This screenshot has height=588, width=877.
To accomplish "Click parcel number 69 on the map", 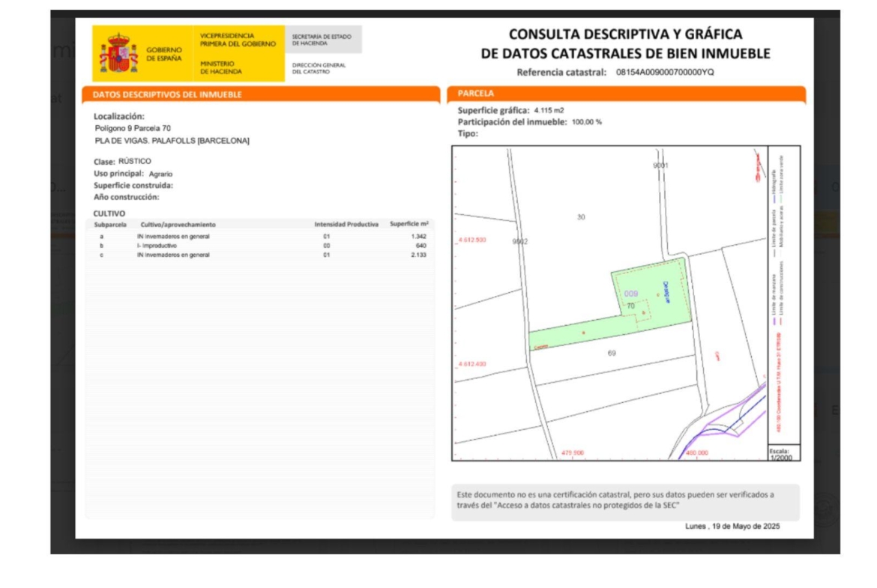I will point(612,353).
